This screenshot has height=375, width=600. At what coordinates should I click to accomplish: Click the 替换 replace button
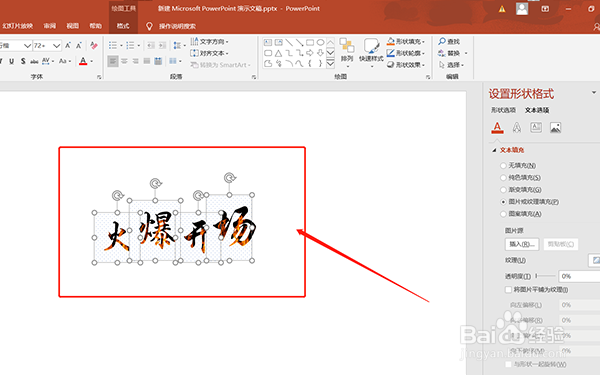coord(452,53)
